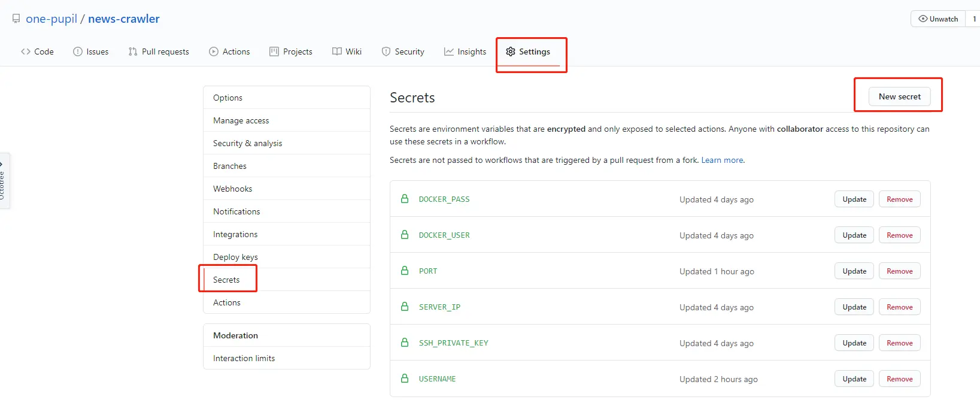This screenshot has height=418, width=980.
Task: Select Secrets in settings sidebar
Action: click(287, 280)
